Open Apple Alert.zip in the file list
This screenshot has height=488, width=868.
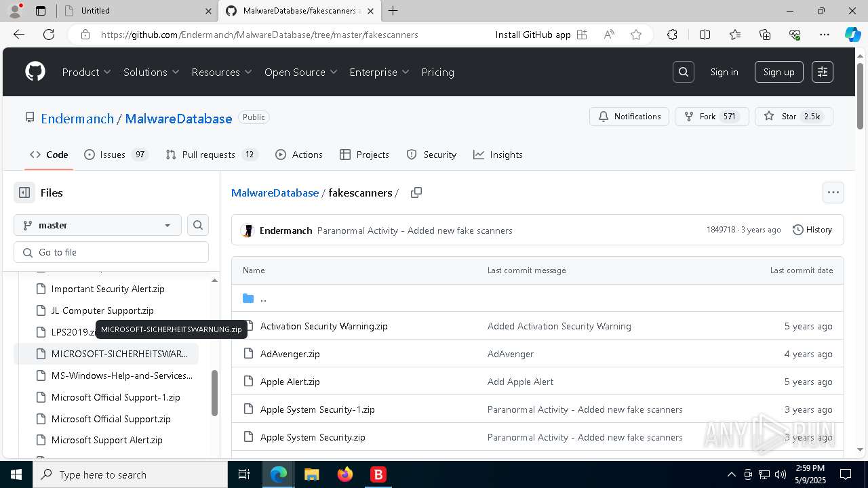290,382
